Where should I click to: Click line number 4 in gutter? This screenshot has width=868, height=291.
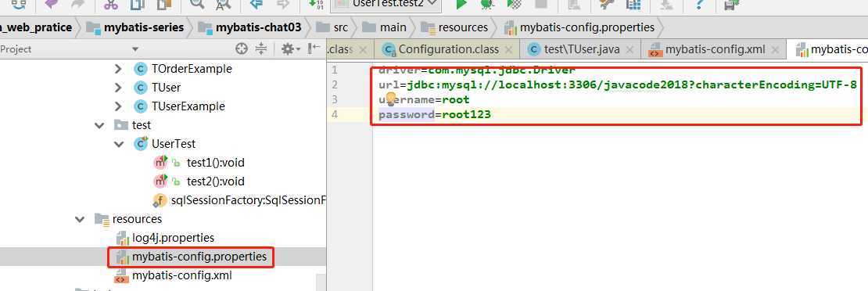coord(335,115)
